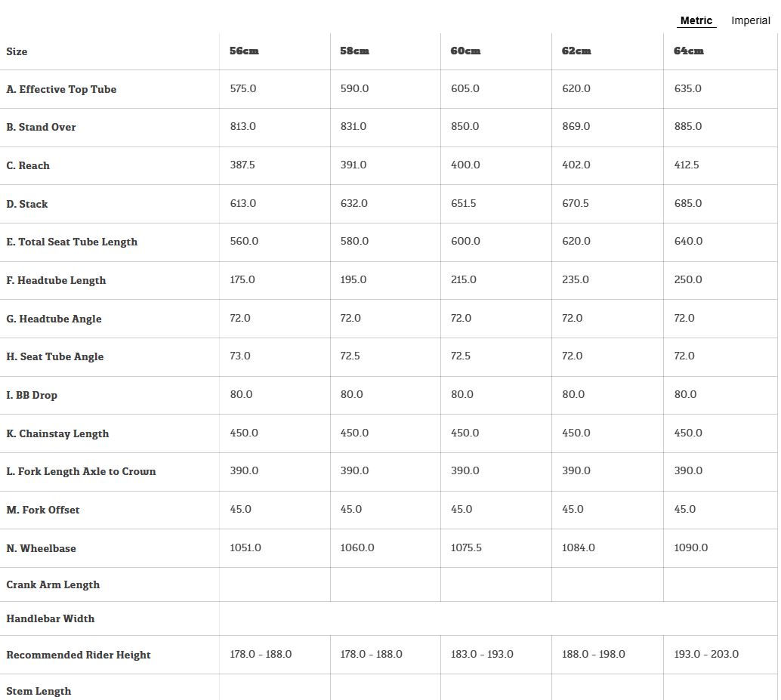Select the Headtube Angle row label

[54, 319]
